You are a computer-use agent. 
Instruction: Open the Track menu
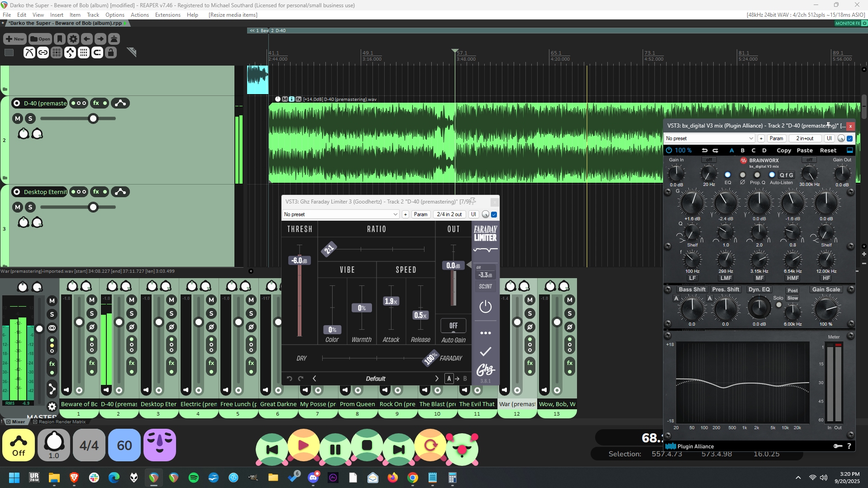pos(93,15)
